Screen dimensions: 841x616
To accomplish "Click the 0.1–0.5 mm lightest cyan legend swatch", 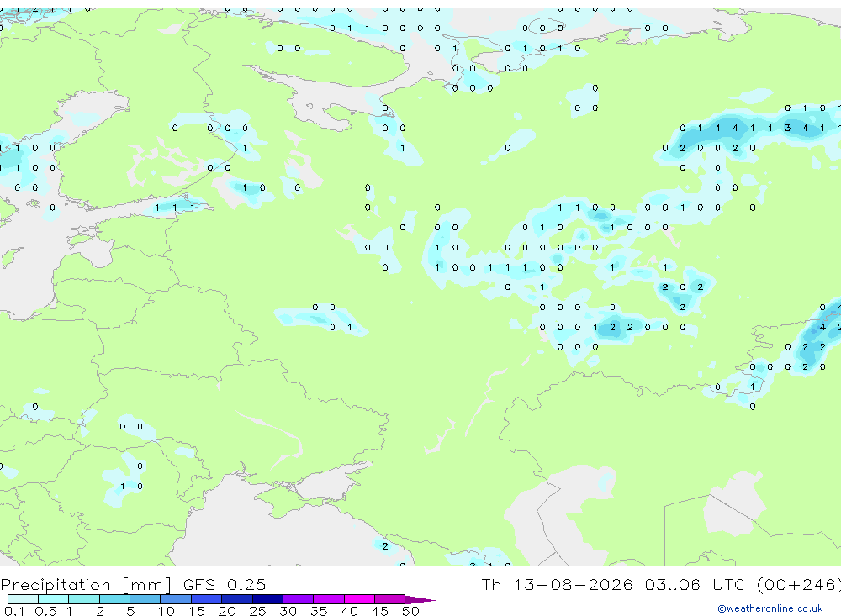I will [x=23, y=599].
